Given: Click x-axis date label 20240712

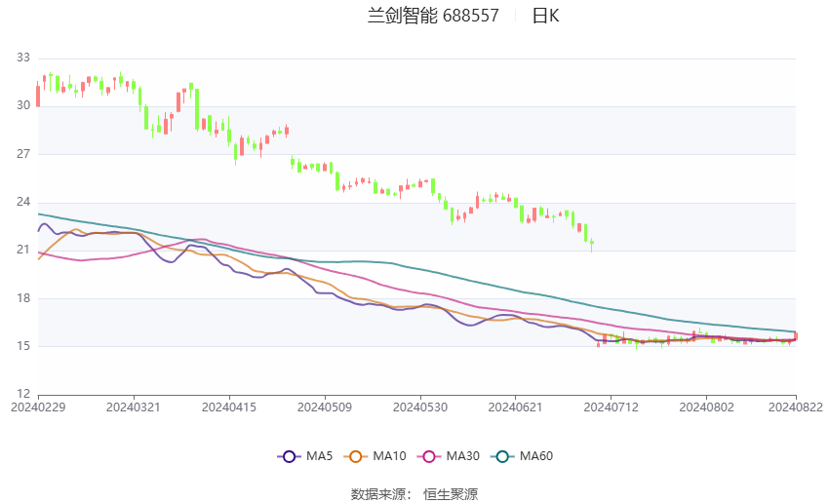Looking at the screenshot, I should (612, 407).
